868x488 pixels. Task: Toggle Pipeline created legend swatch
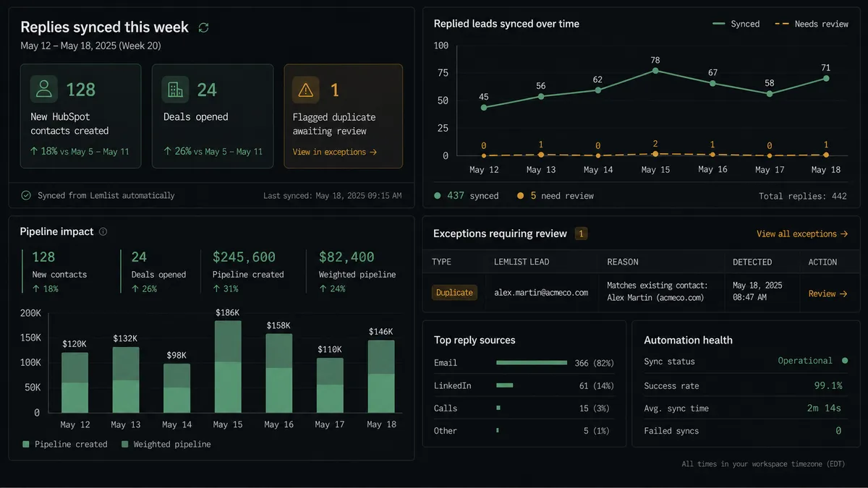pyautogui.click(x=27, y=444)
